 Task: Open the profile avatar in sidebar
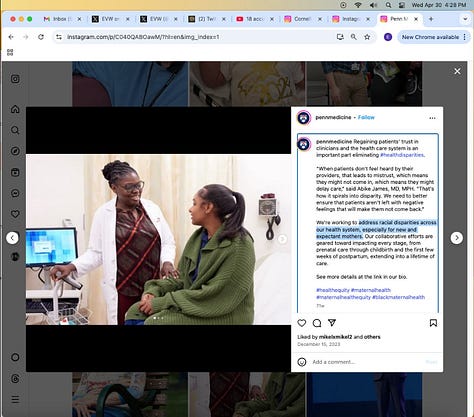coord(15,256)
